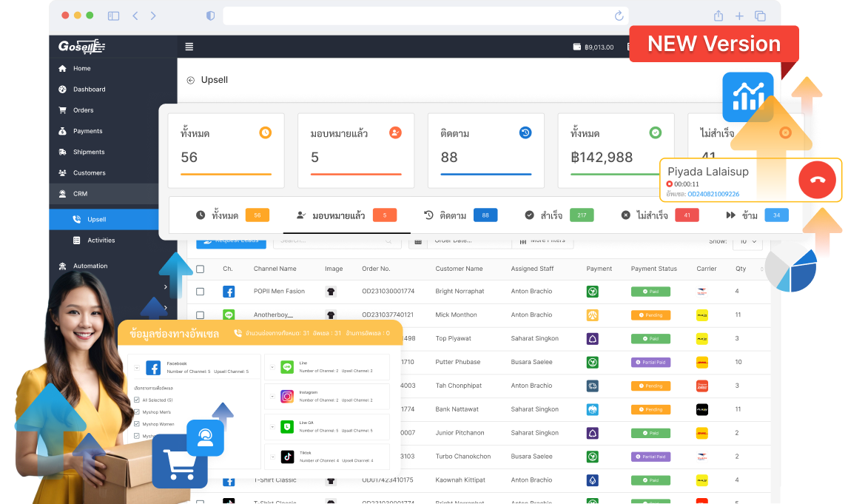Collapse the Facebook channel card

[x=137, y=368]
